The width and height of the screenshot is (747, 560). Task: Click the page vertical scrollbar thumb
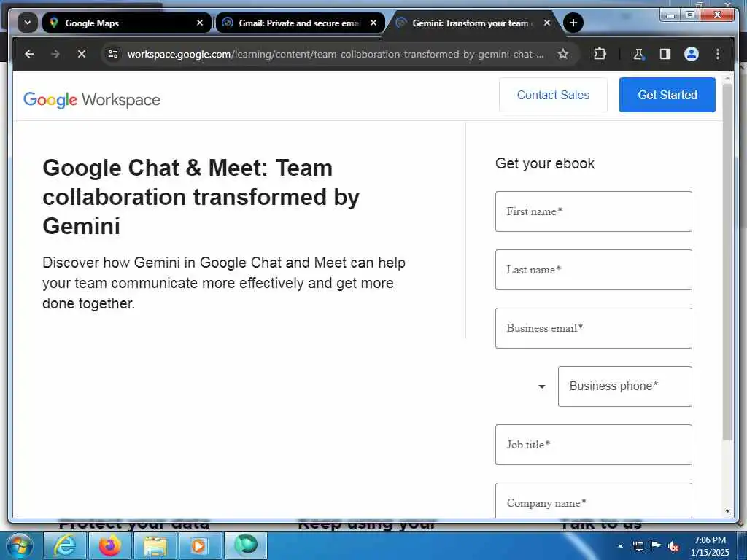point(727,262)
